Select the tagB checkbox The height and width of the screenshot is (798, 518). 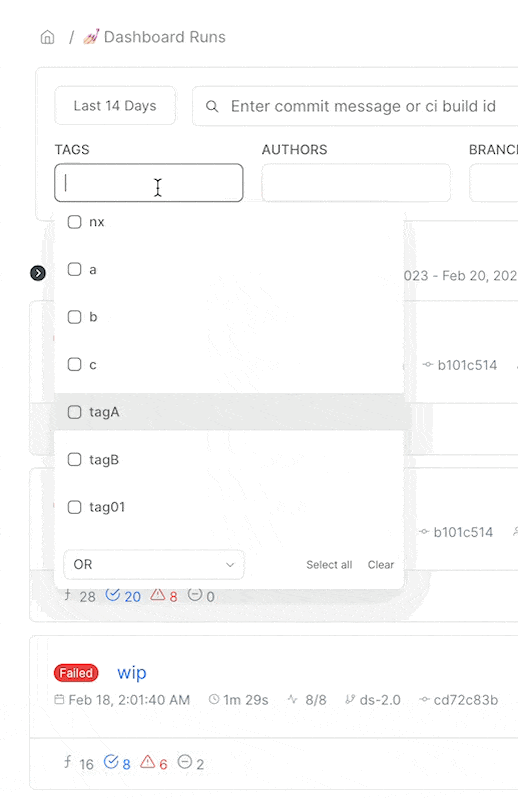coord(75,460)
